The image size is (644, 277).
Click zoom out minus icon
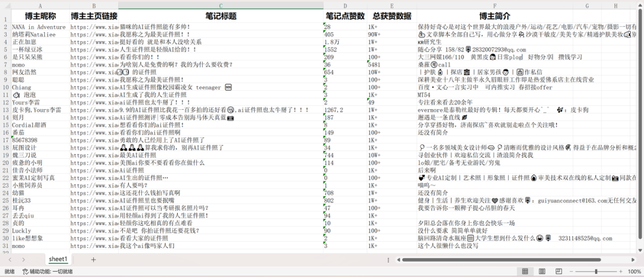[x=571, y=272]
